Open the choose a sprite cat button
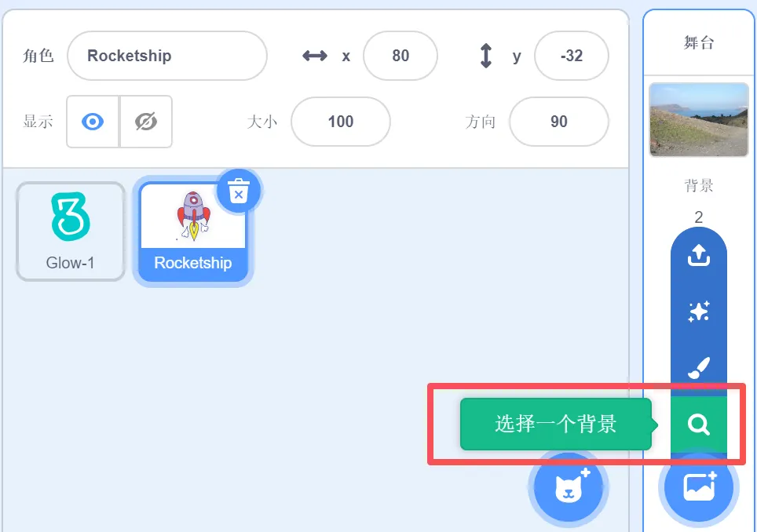This screenshot has width=757, height=532. pos(569,487)
